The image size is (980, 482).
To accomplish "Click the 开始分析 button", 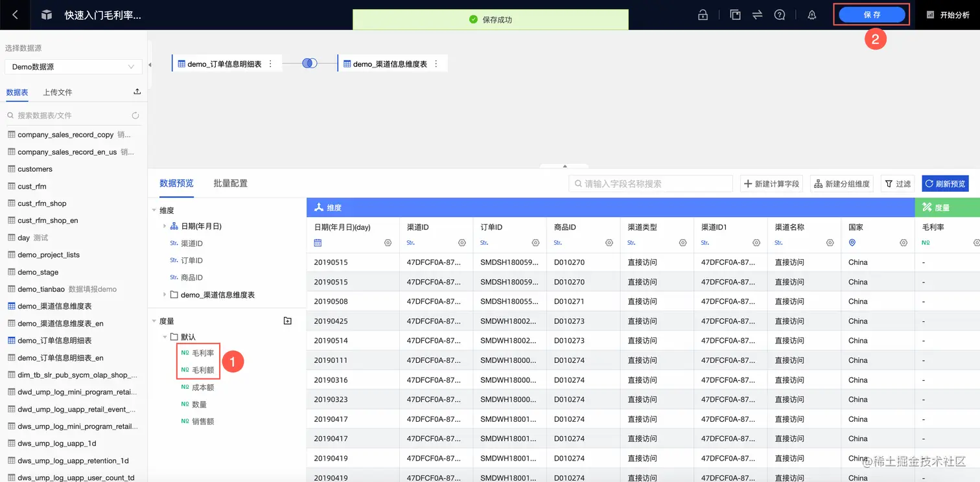I will (948, 15).
